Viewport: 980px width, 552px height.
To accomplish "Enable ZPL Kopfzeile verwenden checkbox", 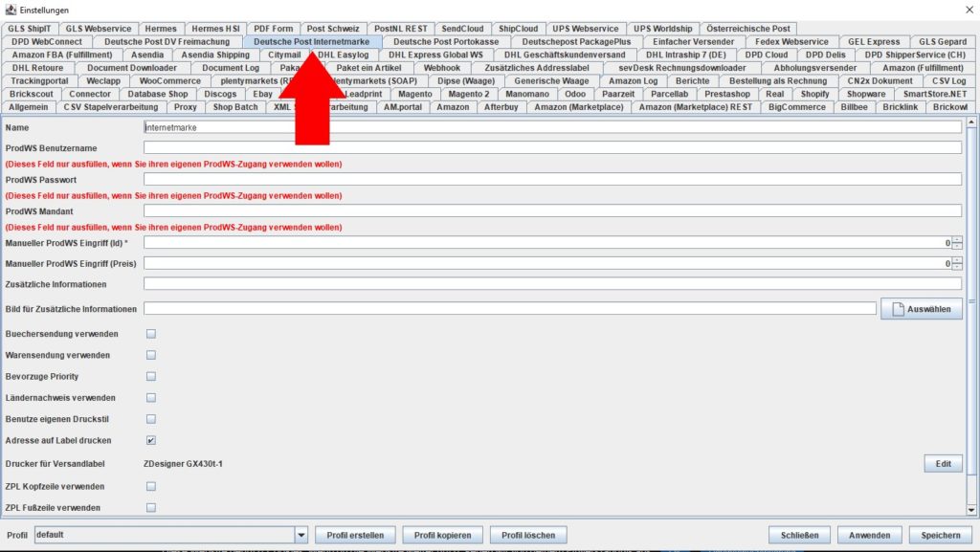I will (150, 486).
